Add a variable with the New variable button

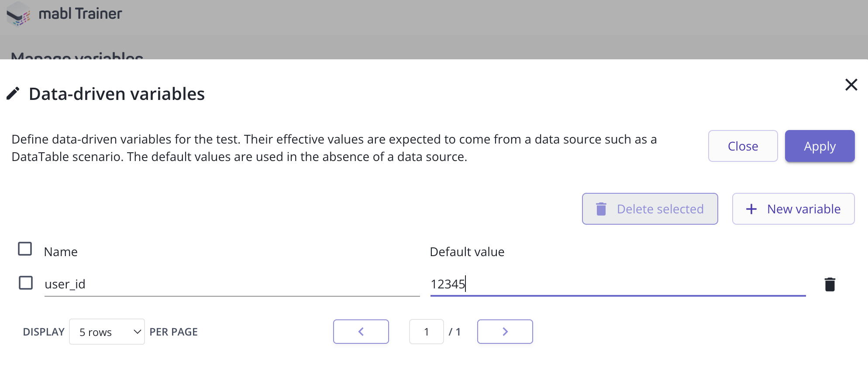(x=793, y=209)
